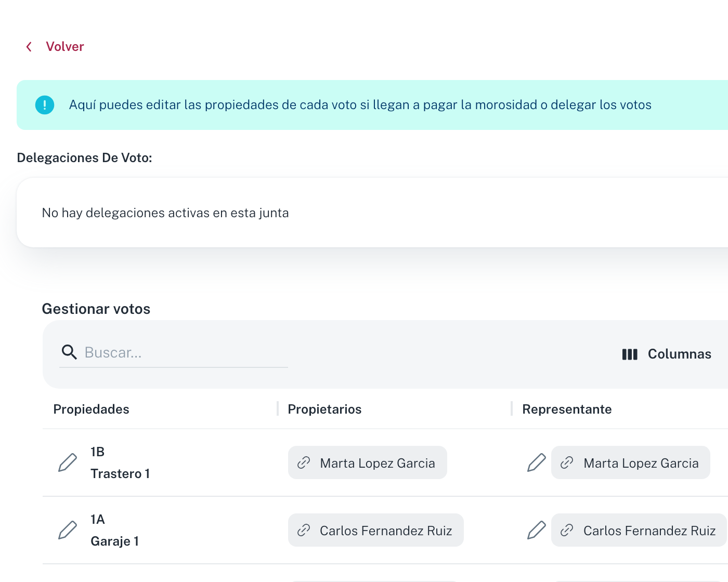
Task: Click the magnifying glass search icon
Action: (x=69, y=352)
